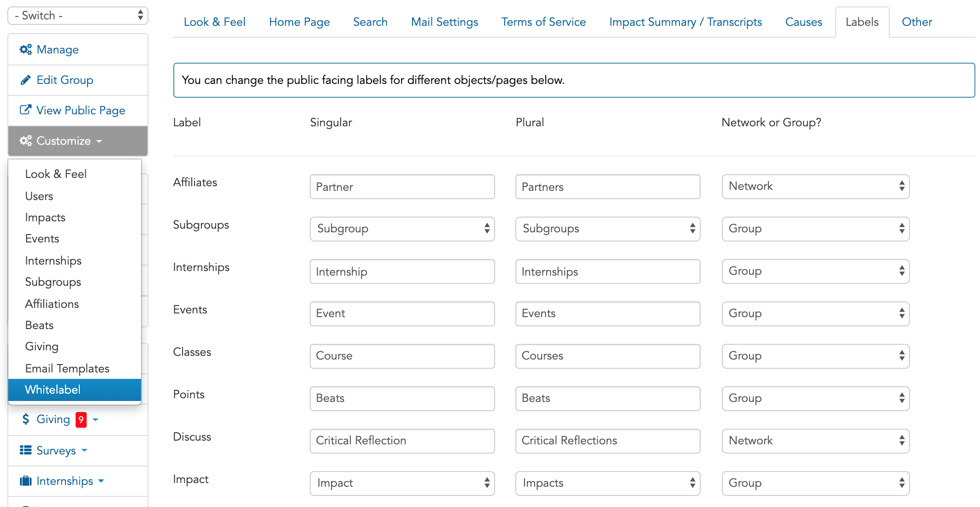Click the View Public Page external-link icon
This screenshot has width=980, height=507.
(x=26, y=110)
